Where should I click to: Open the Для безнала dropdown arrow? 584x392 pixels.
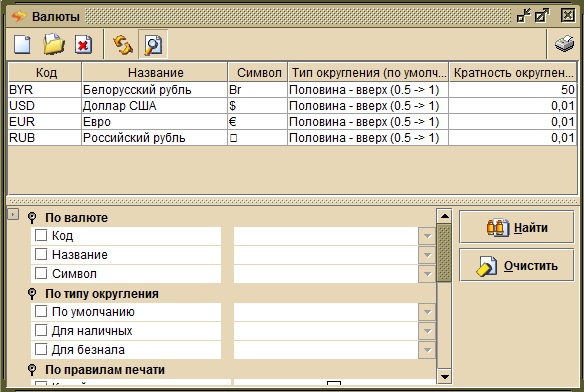pyautogui.click(x=427, y=350)
